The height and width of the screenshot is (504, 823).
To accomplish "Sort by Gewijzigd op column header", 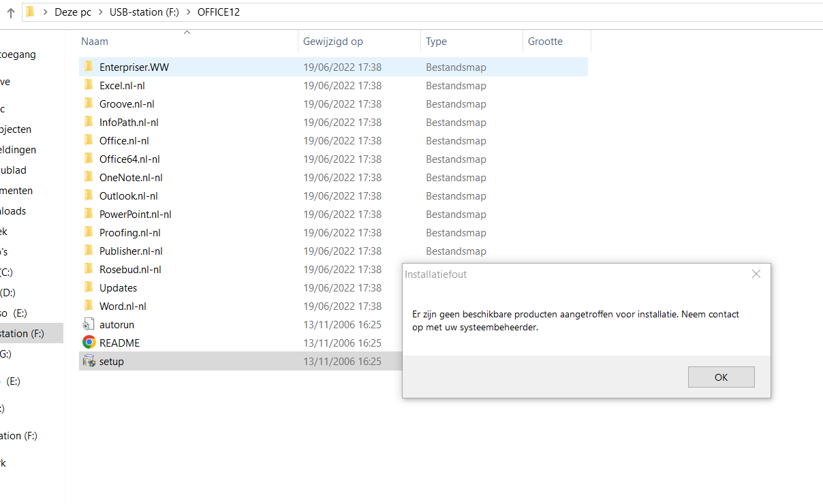I will pos(333,42).
